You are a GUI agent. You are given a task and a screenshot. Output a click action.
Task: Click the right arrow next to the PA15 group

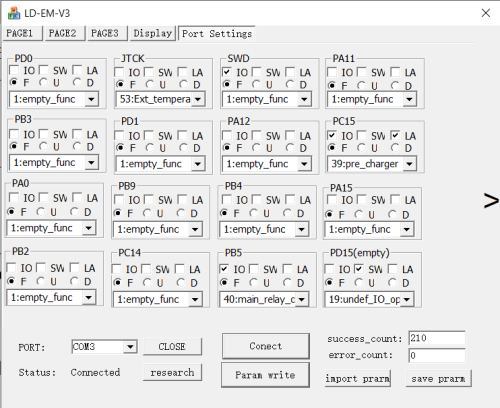[x=491, y=201]
